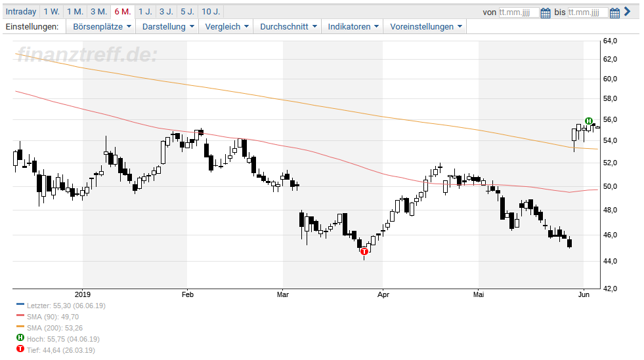This screenshot has height=360, width=644.
Task: Click the 'Einstellungen:' label
Action: click(x=32, y=27)
